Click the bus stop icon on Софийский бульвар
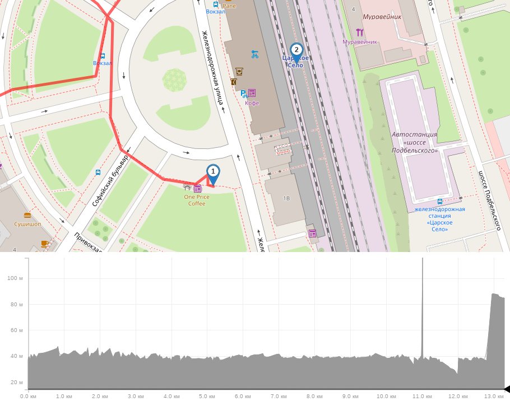The height and width of the screenshot is (420, 510). (98, 172)
